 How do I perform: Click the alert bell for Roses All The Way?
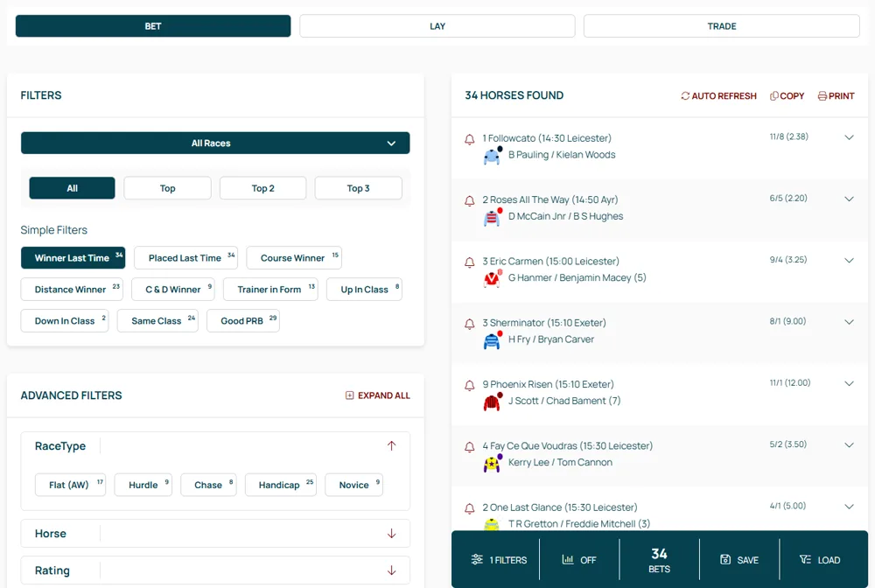click(x=469, y=201)
